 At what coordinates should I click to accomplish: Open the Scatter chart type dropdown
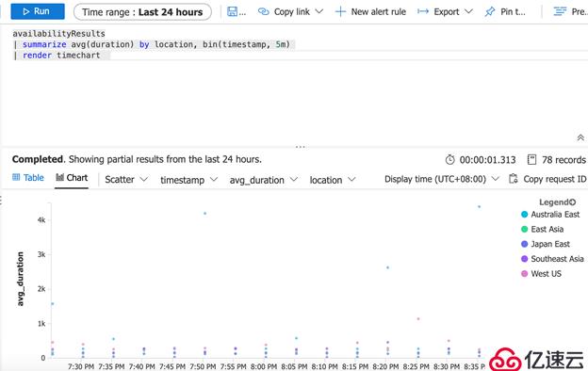(x=126, y=180)
